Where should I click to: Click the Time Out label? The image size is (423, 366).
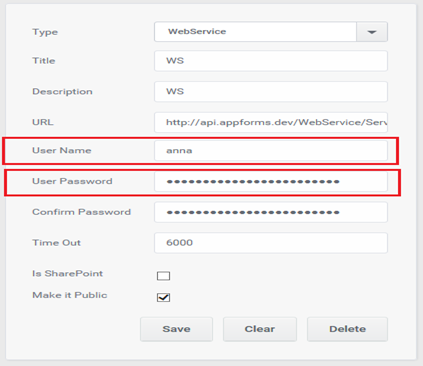[x=56, y=243]
